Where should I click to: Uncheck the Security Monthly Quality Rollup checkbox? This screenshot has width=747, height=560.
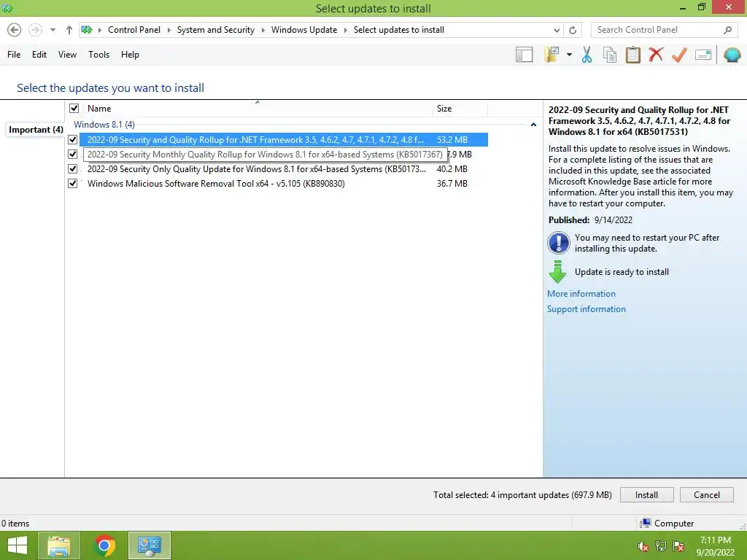(72, 155)
